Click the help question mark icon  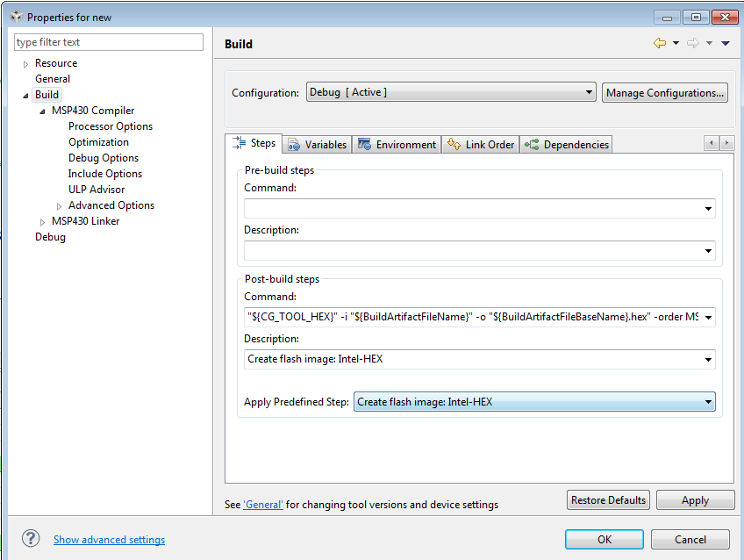tap(31, 539)
